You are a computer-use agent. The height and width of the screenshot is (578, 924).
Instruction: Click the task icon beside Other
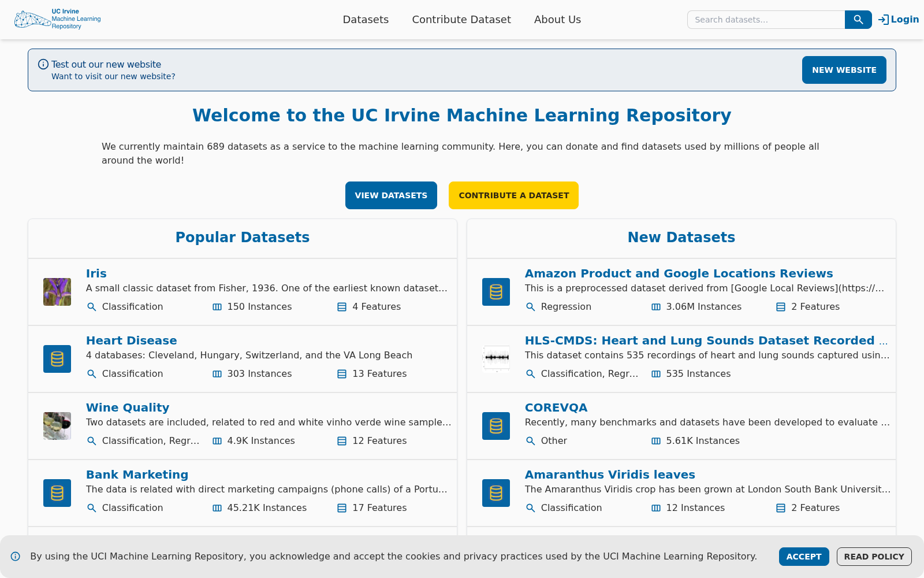(x=530, y=441)
